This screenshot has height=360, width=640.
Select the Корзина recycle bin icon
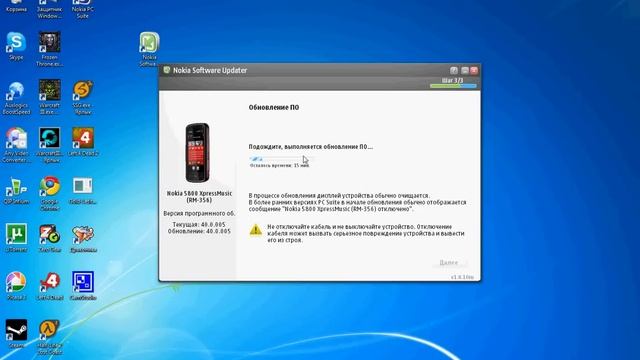pyautogui.click(x=16, y=6)
